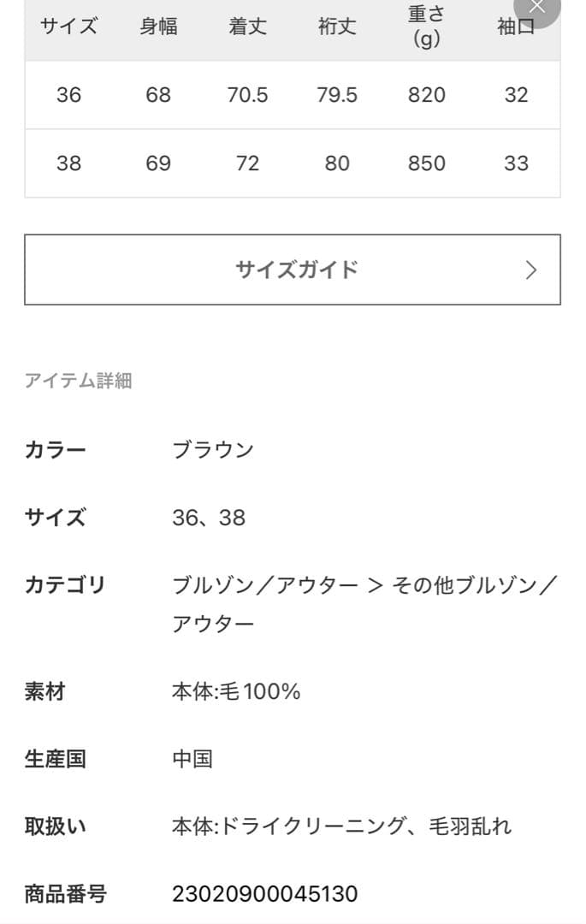The image size is (586, 924).
Task: Click the chevron next to サイズガイド
Action: point(532,269)
